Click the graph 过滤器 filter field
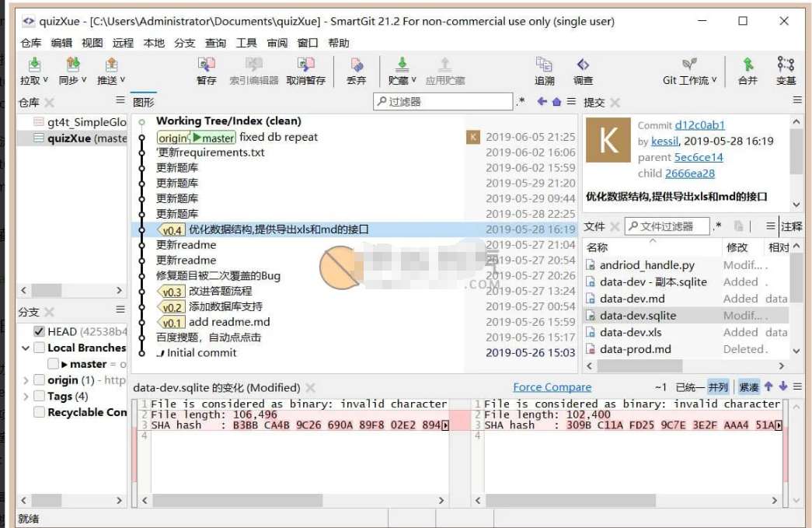 click(x=443, y=102)
